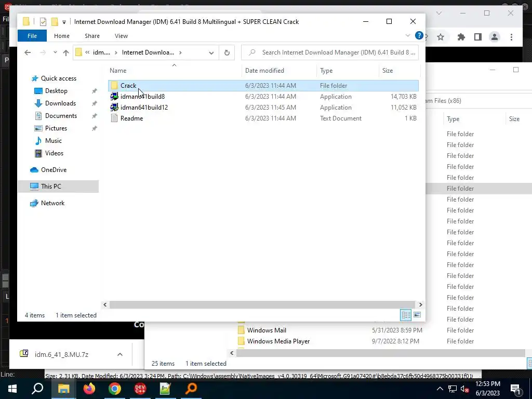Open Customize Quick Access Toolbar dropdown
The image size is (532, 399).
point(64,22)
